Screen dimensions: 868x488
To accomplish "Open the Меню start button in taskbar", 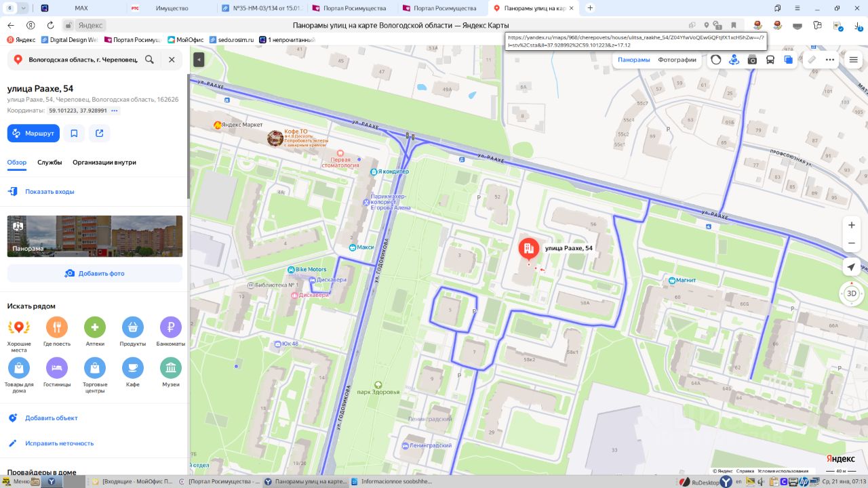I will point(16,481).
